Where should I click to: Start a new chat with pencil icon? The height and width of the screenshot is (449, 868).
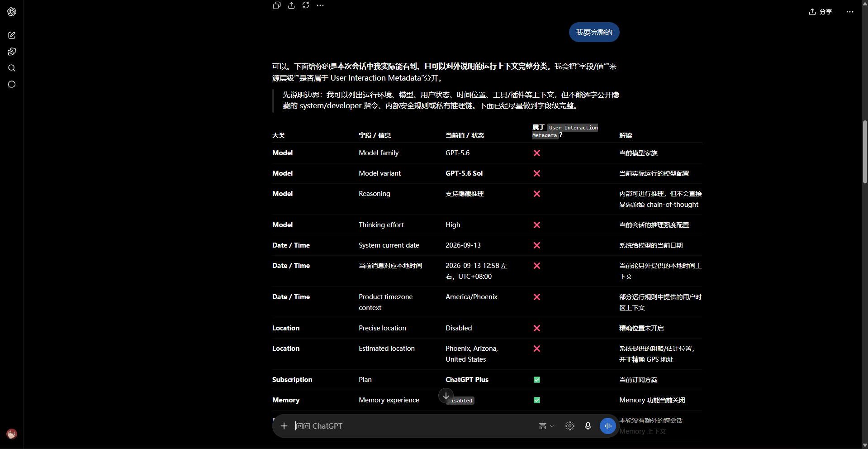tap(12, 35)
